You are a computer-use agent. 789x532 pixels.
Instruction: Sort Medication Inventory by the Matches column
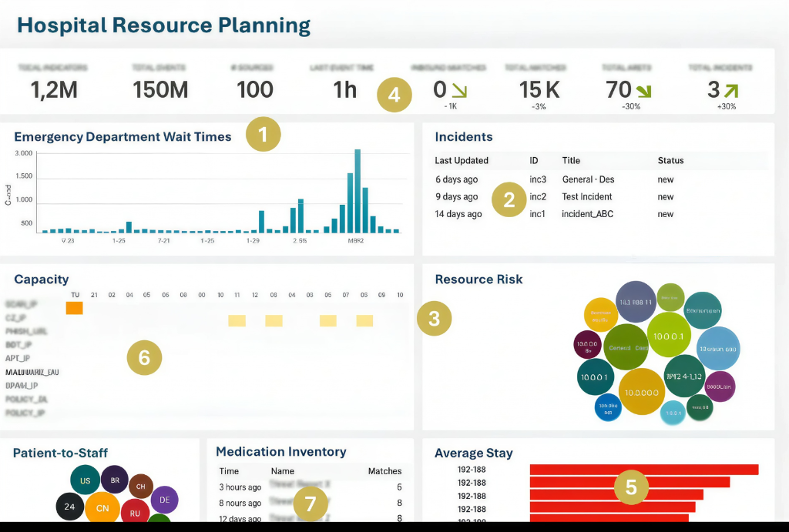[384, 471]
